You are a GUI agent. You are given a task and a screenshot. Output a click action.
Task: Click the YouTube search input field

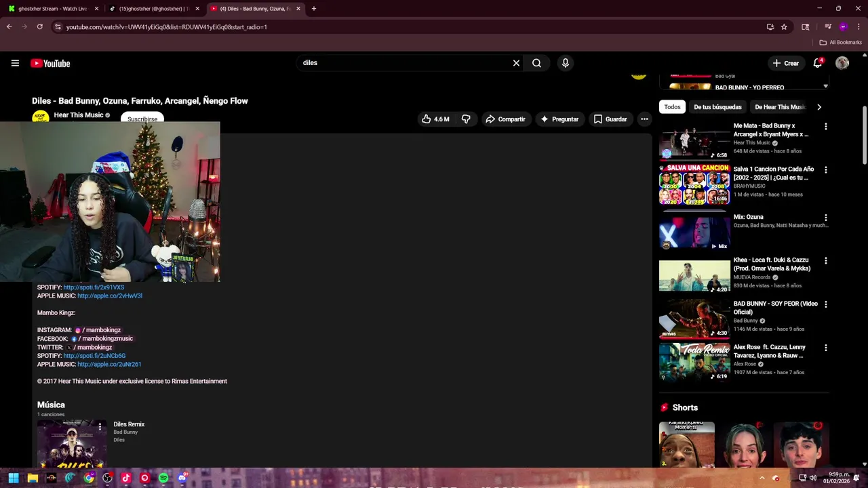click(403, 63)
